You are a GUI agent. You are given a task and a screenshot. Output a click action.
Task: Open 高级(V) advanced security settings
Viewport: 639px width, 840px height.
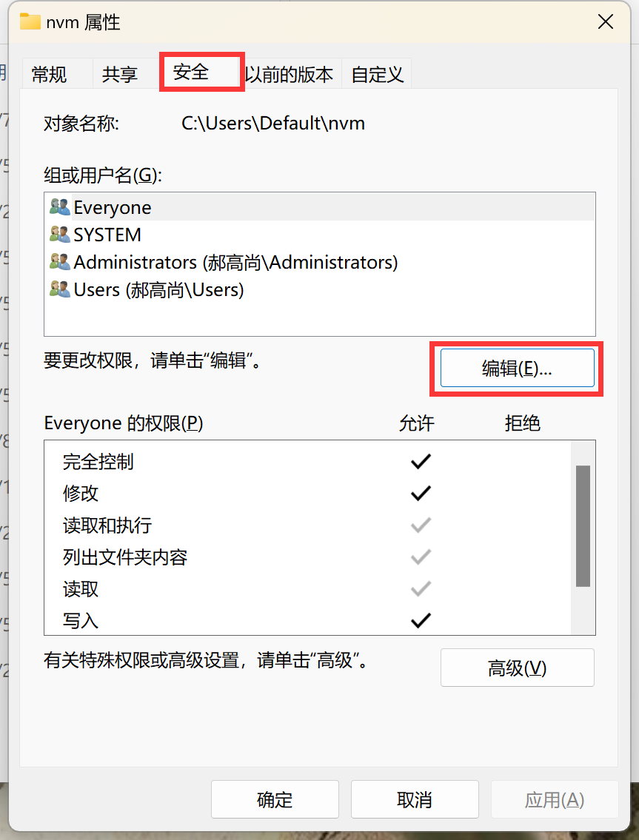517,668
